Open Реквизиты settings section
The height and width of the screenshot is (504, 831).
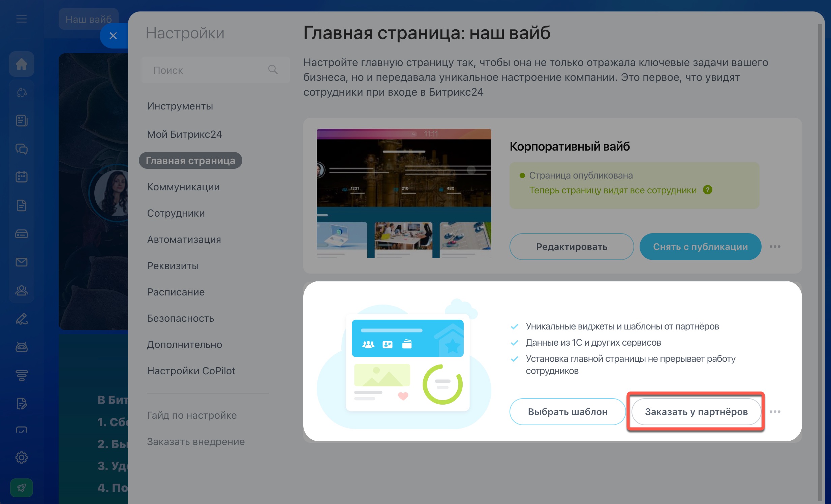(173, 266)
